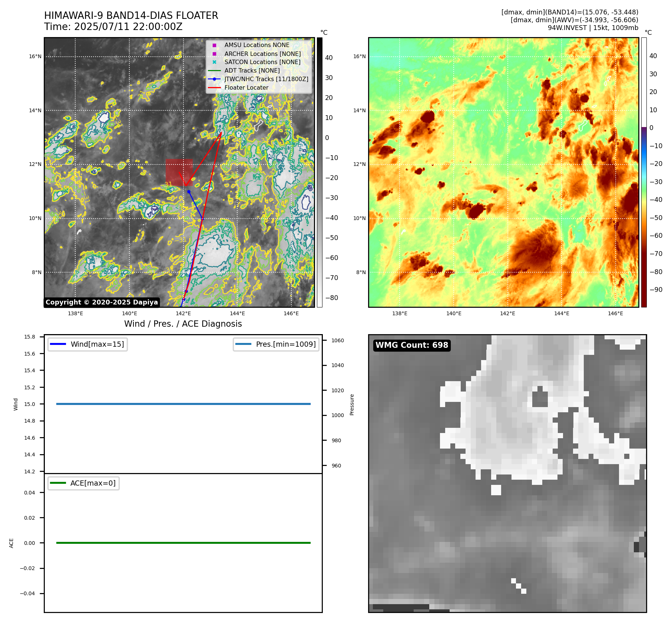Click the vertical ACE axis label
Image resolution: width=672 pixels, height=626 pixels.
point(11,543)
